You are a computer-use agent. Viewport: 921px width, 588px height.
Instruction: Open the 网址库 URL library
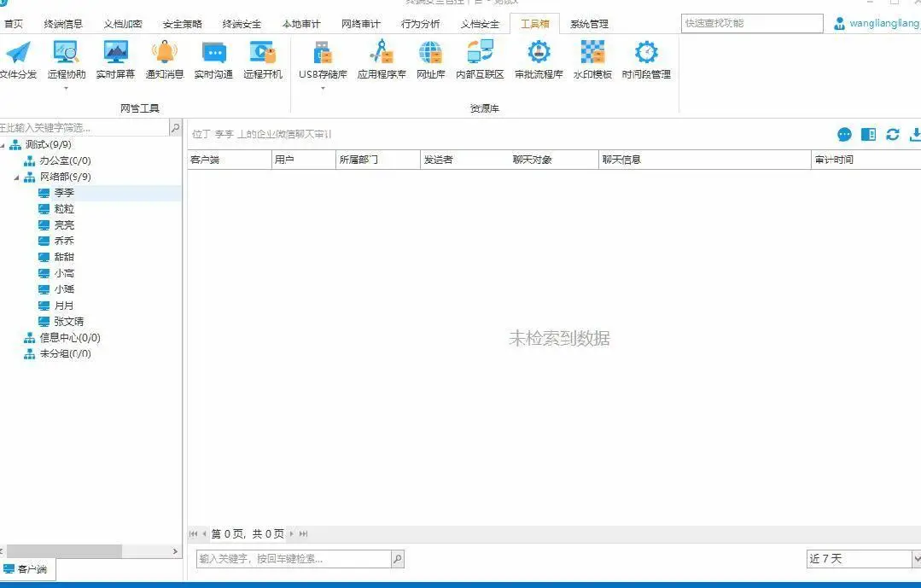click(429, 60)
